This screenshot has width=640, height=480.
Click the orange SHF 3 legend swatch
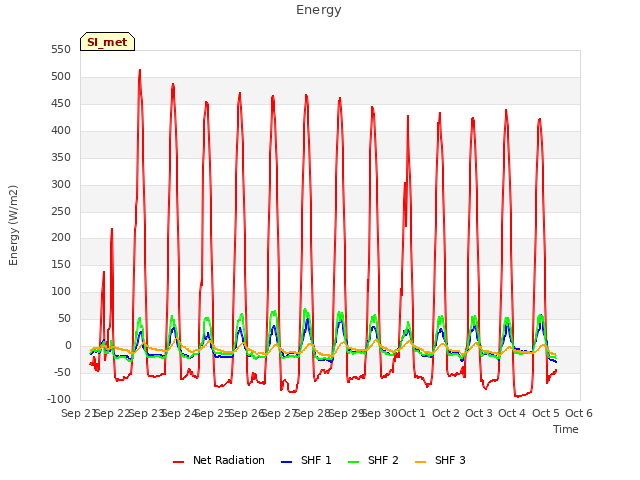point(420,462)
